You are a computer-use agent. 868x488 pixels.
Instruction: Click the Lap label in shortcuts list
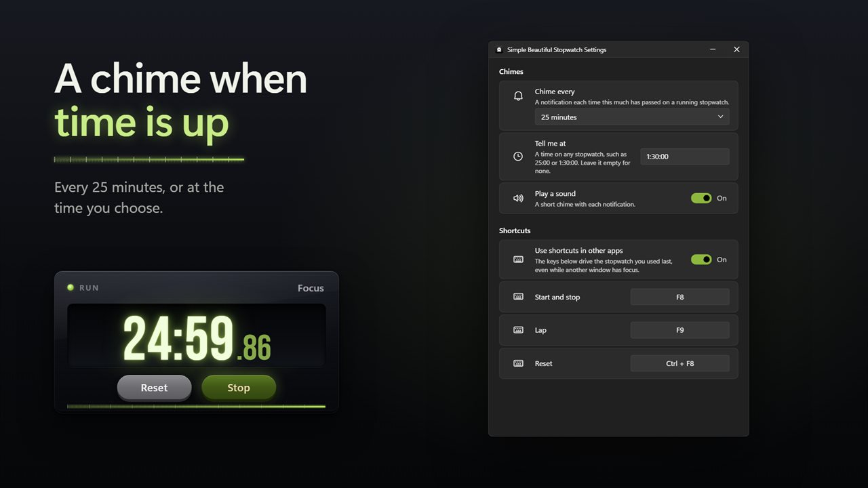(540, 330)
